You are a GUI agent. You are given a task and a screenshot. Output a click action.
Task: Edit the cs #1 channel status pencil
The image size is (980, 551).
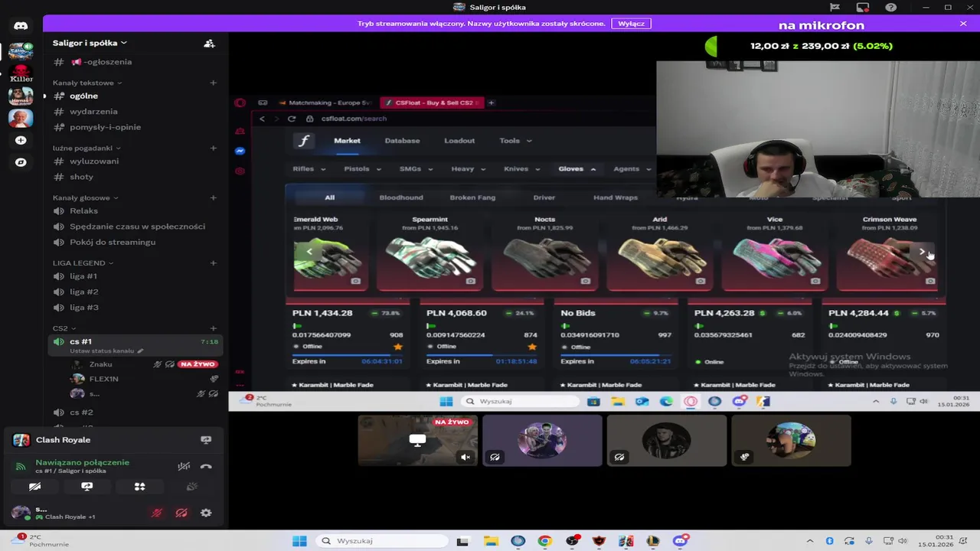click(x=140, y=351)
